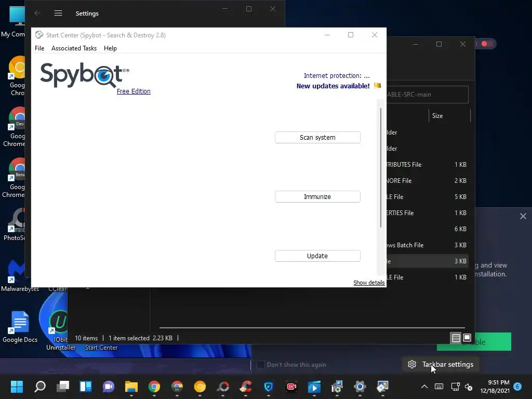The height and width of the screenshot is (399, 532).
Task: Open the network tray icon
Action: tap(455, 387)
